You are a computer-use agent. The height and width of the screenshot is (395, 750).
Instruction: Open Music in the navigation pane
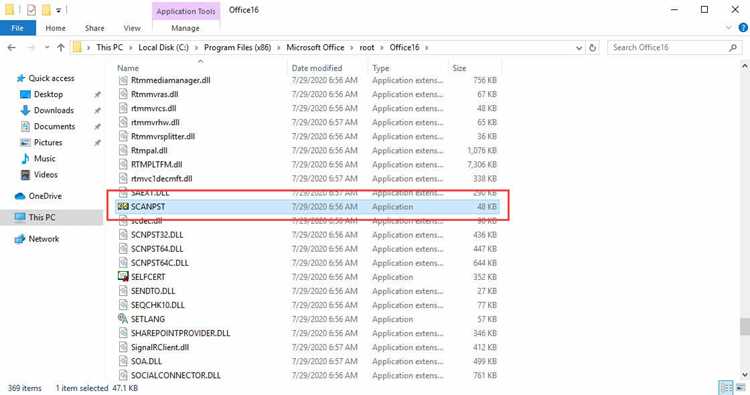[x=44, y=159]
